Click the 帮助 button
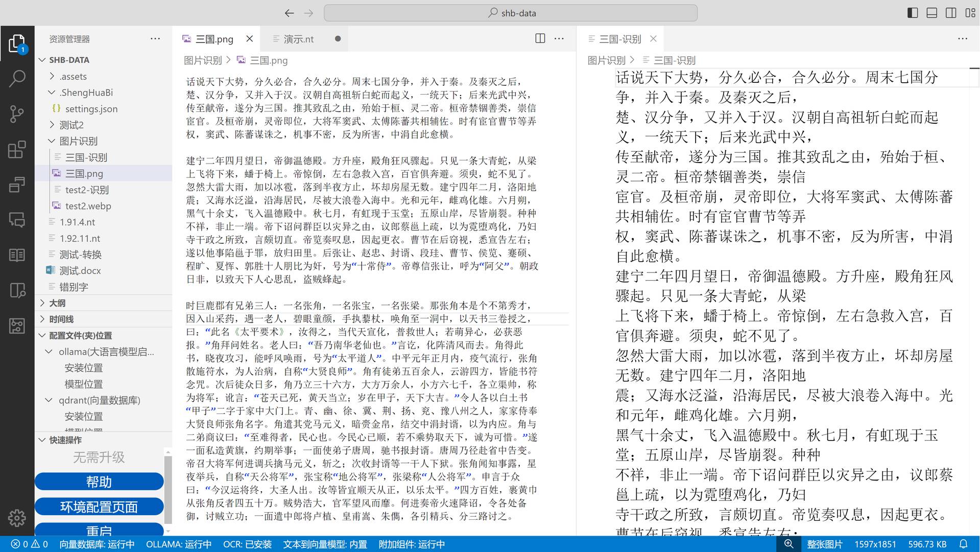This screenshot has width=980, height=552. (x=99, y=481)
